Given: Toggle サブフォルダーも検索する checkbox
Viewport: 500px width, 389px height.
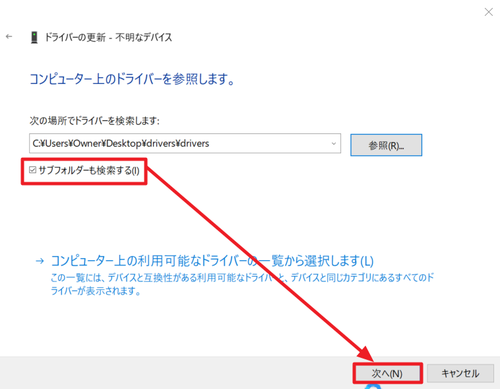Looking at the screenshot, I should [33, 170].
